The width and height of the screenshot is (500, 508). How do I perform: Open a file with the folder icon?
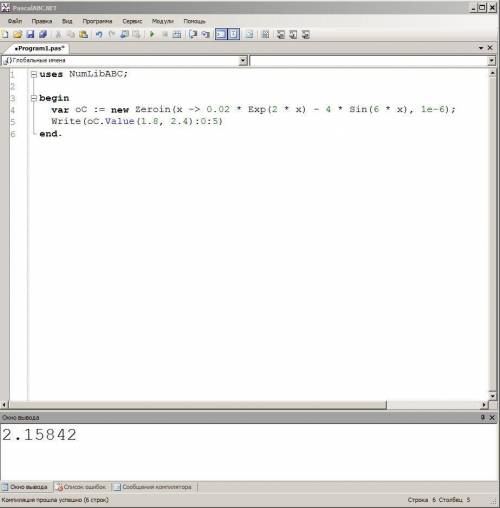coord(18,34)
